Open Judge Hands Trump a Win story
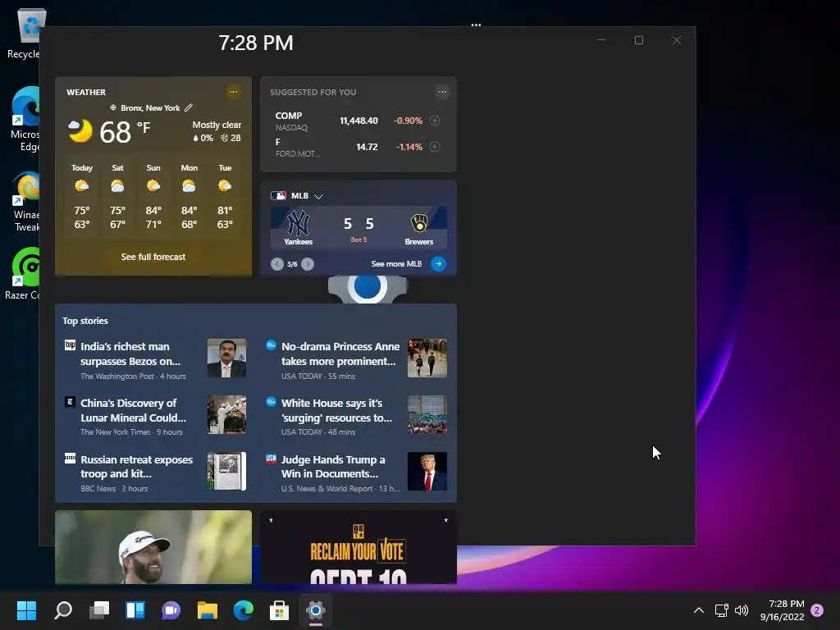The height and width of the screenshot is (630, 840). [333, 467]
